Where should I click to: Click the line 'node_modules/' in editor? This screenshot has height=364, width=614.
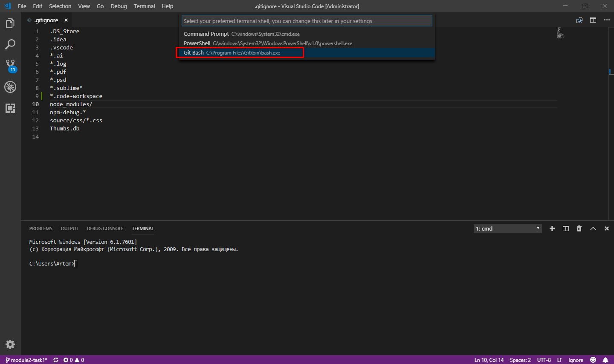click(71, 104)
